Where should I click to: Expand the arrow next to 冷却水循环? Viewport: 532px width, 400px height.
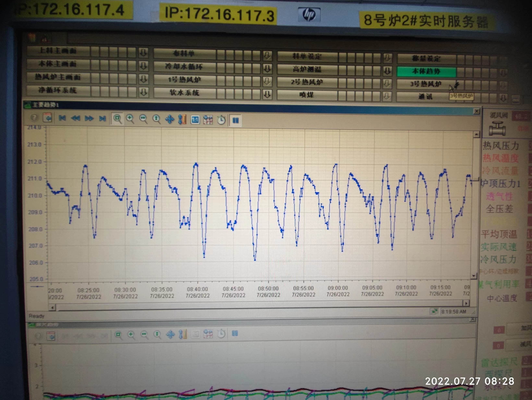pos(267,69)
